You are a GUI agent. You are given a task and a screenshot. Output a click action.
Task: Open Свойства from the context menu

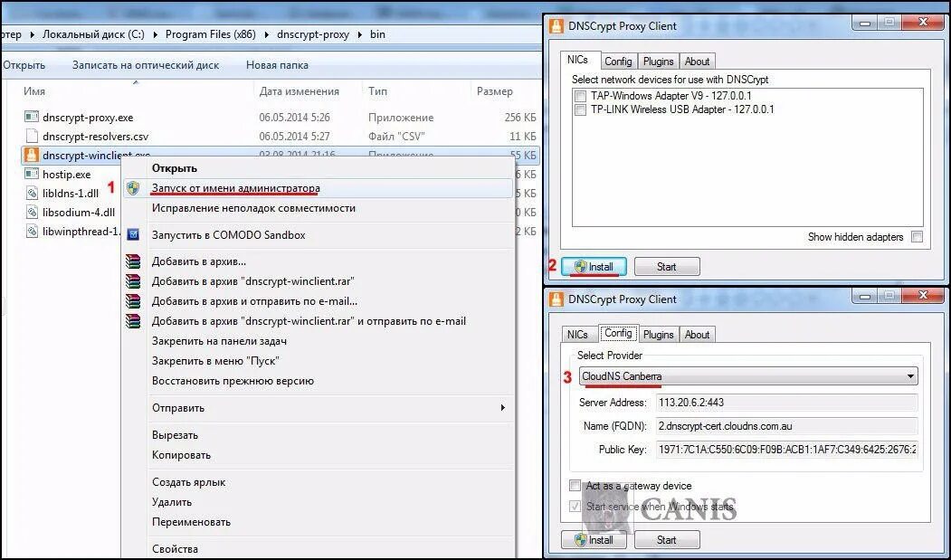tap(175, 549)
